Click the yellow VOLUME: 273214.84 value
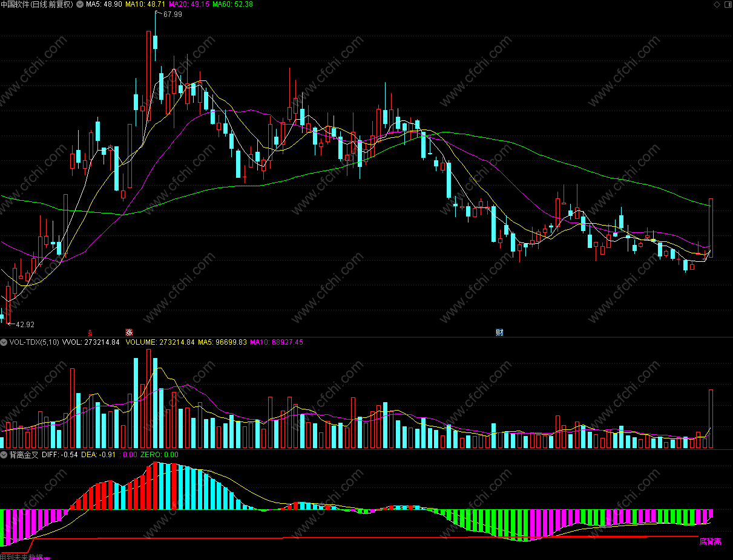The image size is (733, 560). point(160,342)
